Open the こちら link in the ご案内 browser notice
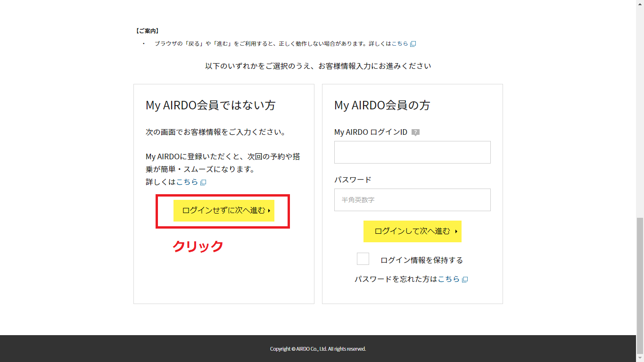 [x=400, y=44]
